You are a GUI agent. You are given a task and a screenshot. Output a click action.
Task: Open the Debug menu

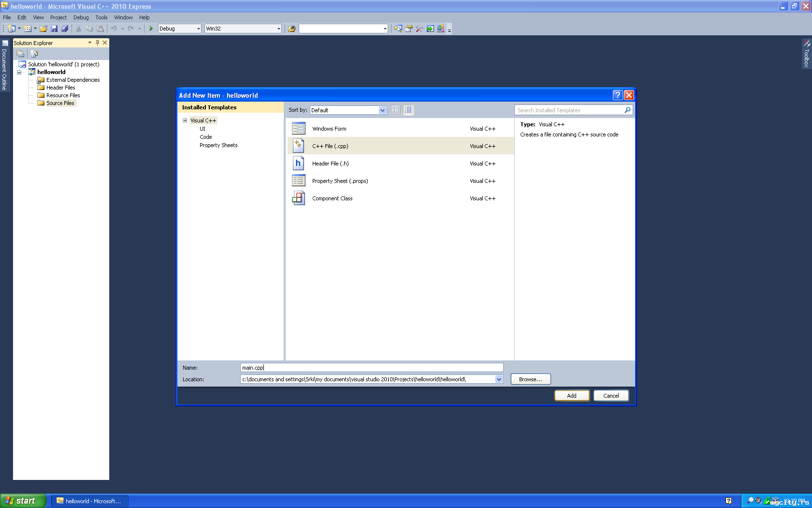click(81, 17)
